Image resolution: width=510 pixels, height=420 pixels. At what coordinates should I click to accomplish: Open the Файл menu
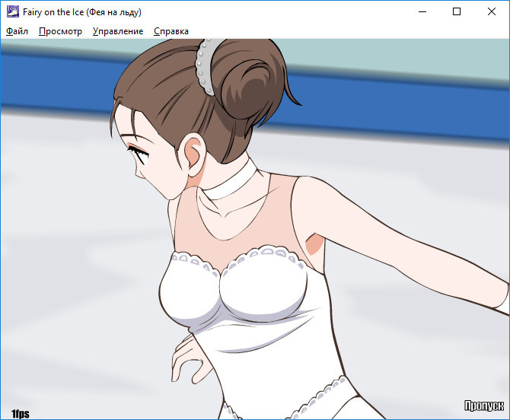(17, 31)
